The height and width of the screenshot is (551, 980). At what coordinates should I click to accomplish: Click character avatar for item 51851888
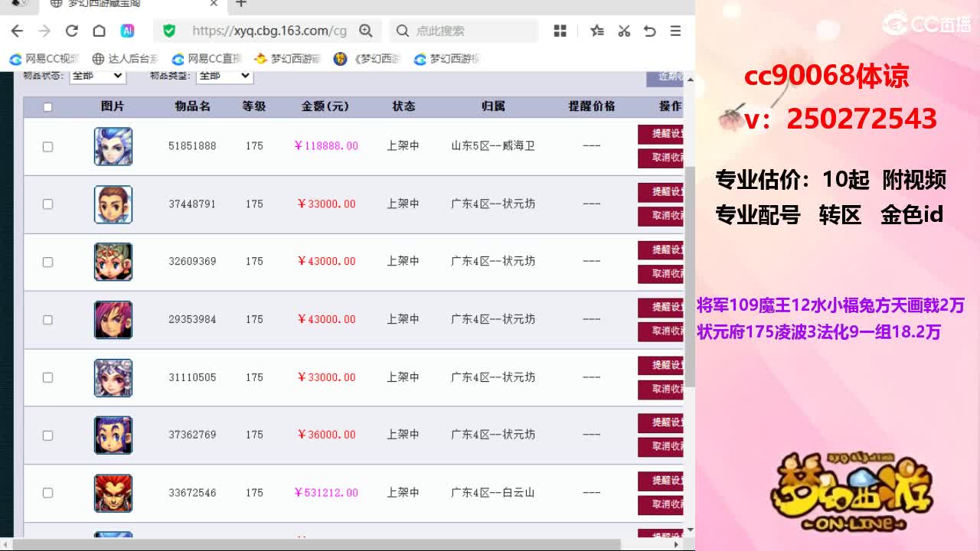point(113,146)
